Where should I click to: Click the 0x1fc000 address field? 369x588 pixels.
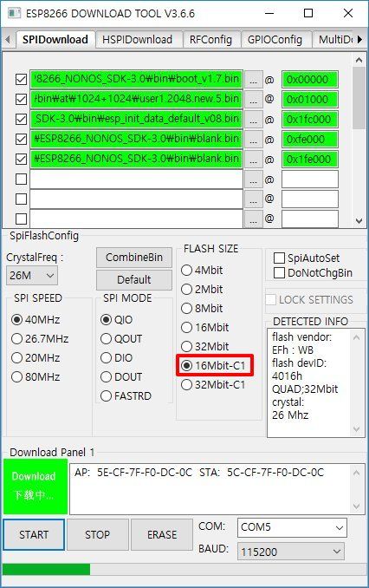(310, 120)
